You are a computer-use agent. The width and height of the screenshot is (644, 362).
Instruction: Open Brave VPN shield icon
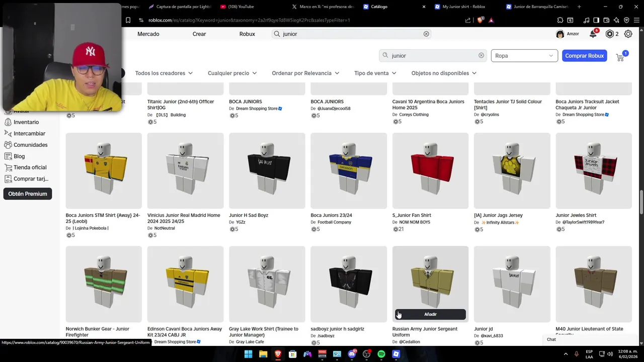coord(626,20)
